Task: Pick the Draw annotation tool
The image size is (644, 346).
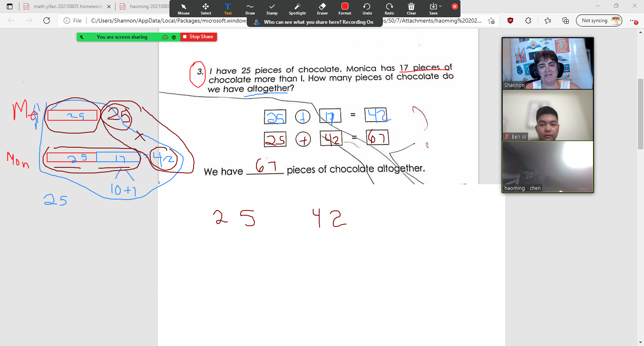Action: [250, 8]
